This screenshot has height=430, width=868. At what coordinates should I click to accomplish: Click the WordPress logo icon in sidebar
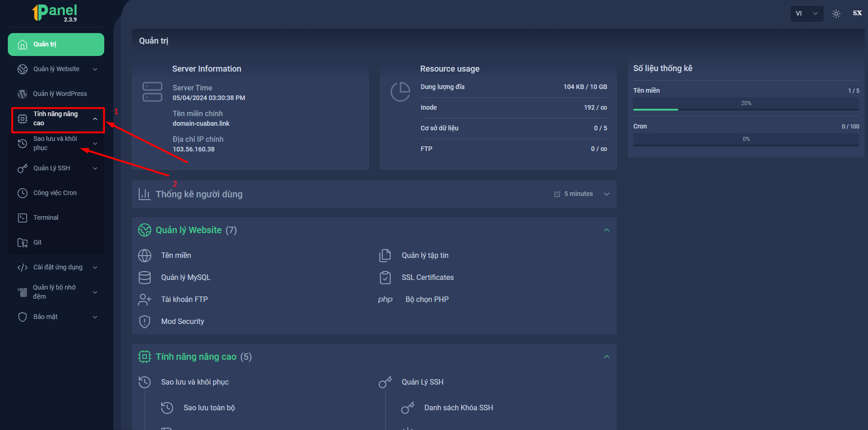[x=23, y=94]
